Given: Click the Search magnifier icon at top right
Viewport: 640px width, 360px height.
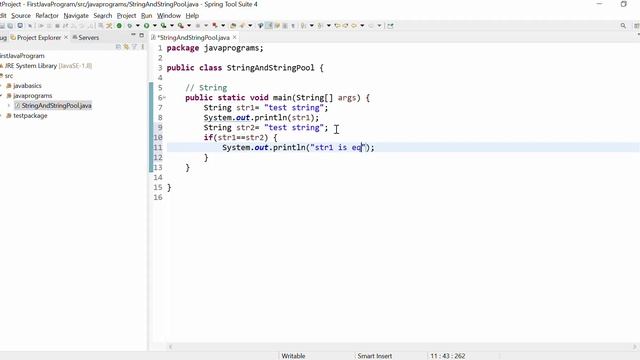Looking at the screenshot, I should (x=623, y=26).
